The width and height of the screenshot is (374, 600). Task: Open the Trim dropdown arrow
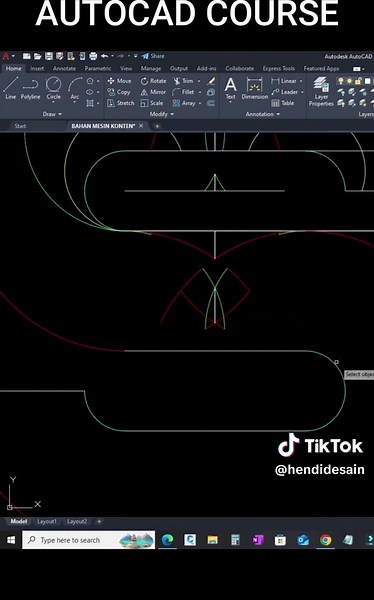click(x=199, y=81)
